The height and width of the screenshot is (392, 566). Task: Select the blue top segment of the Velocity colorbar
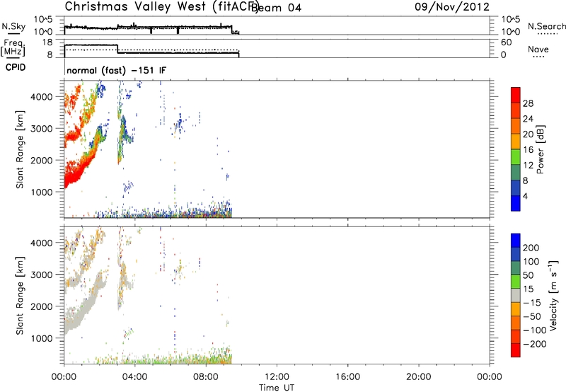click(516, 241)
